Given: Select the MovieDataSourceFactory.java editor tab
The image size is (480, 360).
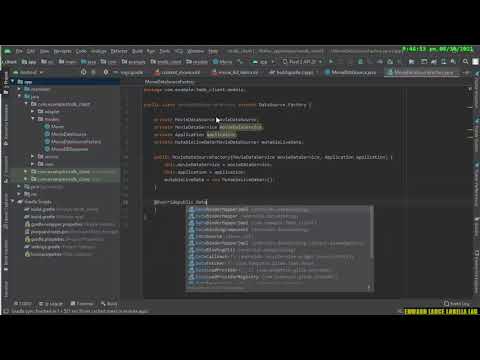Looking at the screenshot, I should pos(423,72).
